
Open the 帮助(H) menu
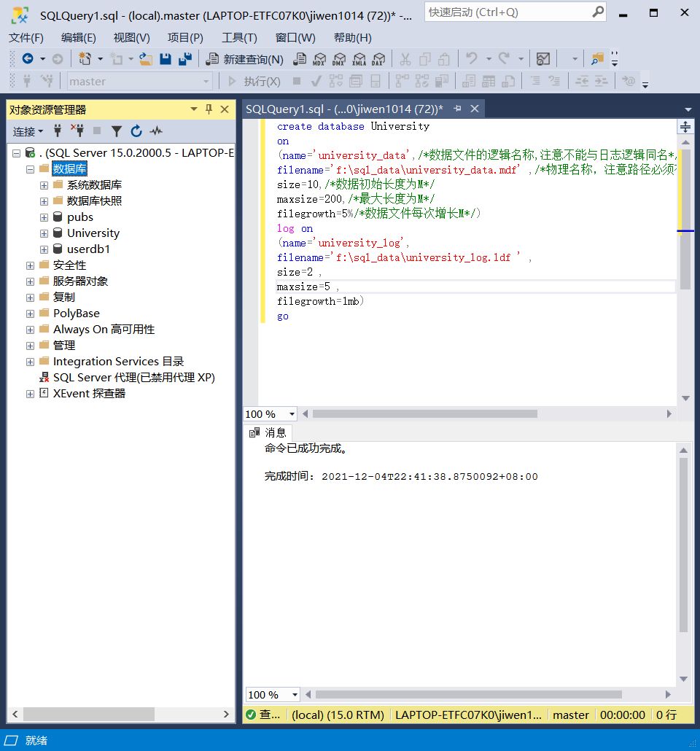[353, 38]
